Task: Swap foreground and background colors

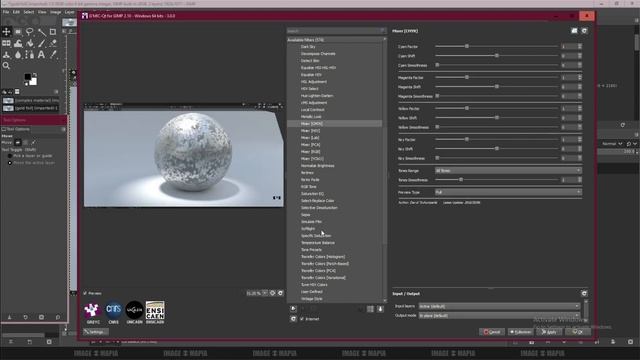Action: click(35, 75)
